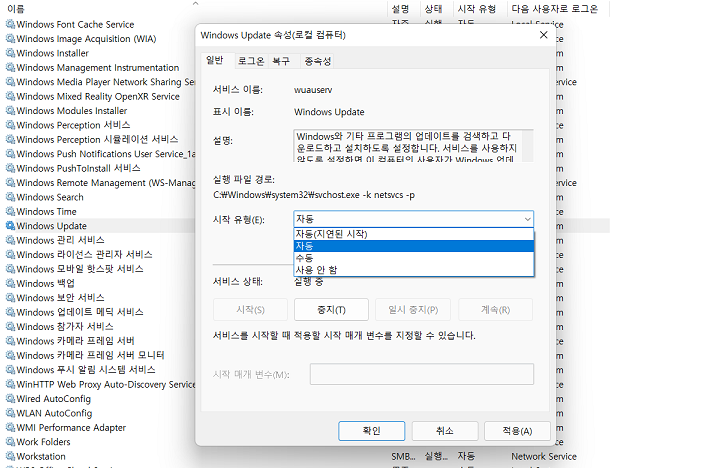
Task: Switch to the 로그온 tab
Action: coord(251,61)
